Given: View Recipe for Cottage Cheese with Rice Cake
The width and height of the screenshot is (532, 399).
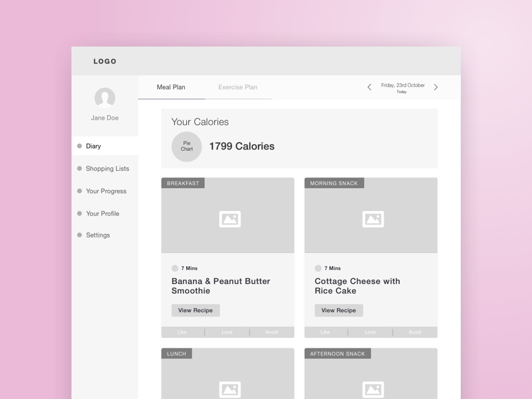Looking at the screenshot, I should point(338,310).
